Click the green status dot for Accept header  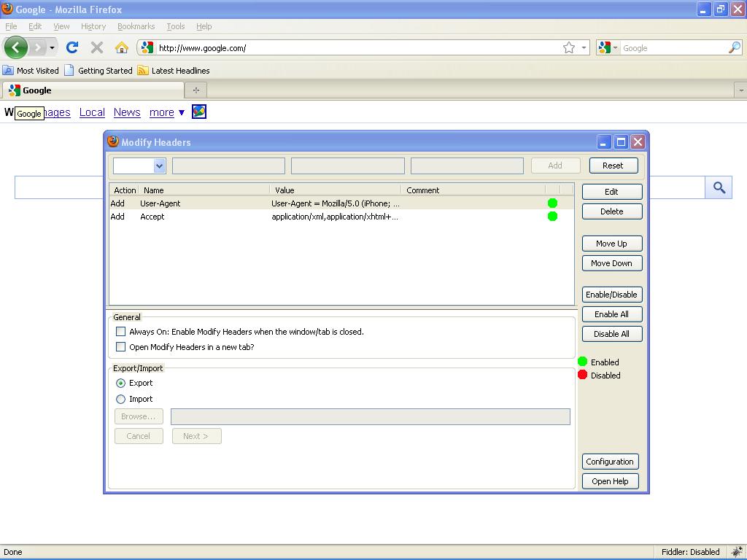click(x=552, y=217)
